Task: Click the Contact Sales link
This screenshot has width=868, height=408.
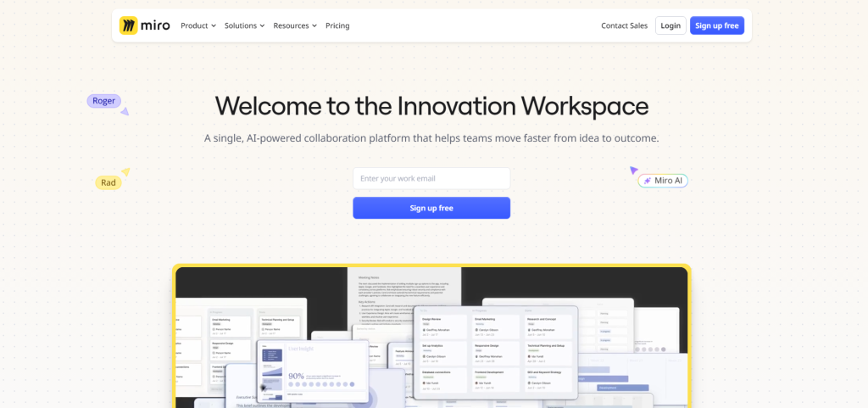Action: [625, 25]
